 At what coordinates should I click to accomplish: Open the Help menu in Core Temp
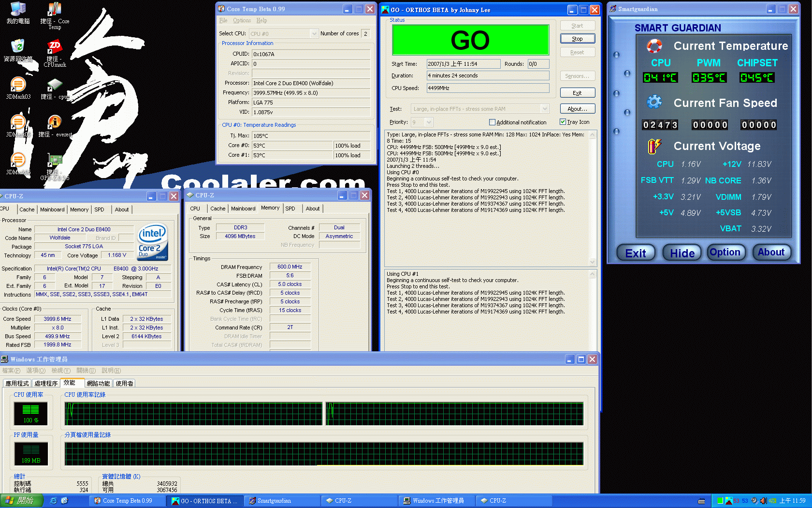tap(261, 20)
